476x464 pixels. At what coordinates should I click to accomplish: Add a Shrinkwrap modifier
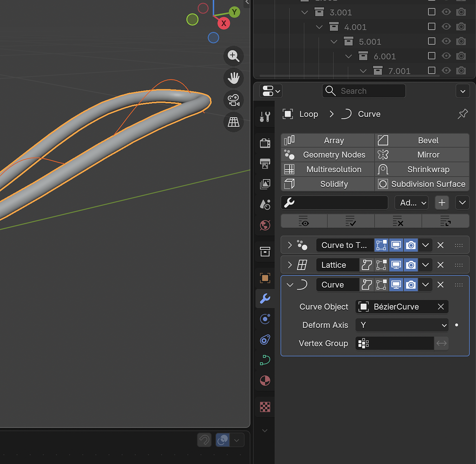point(422,169)
